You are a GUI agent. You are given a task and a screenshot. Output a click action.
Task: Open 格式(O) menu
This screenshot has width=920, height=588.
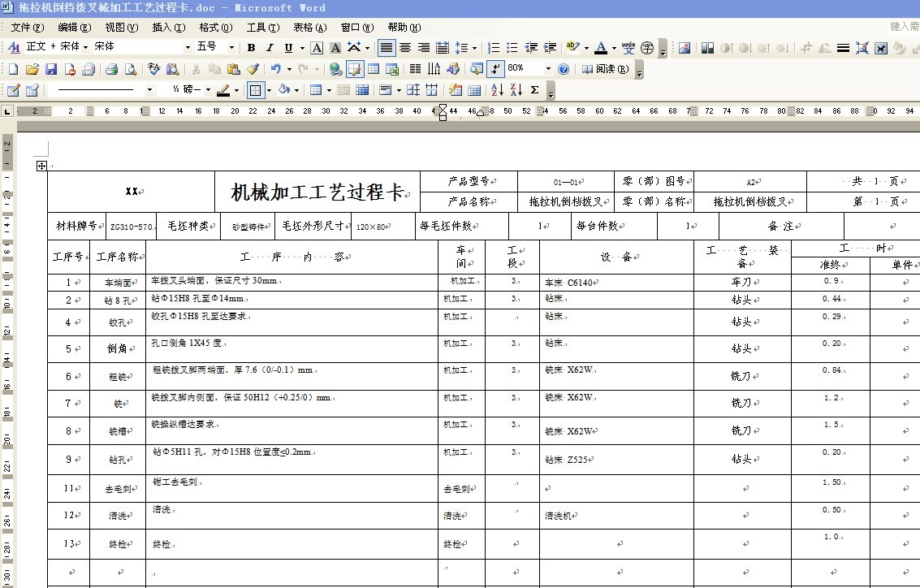pyautogui.click(x=215, y=27)
